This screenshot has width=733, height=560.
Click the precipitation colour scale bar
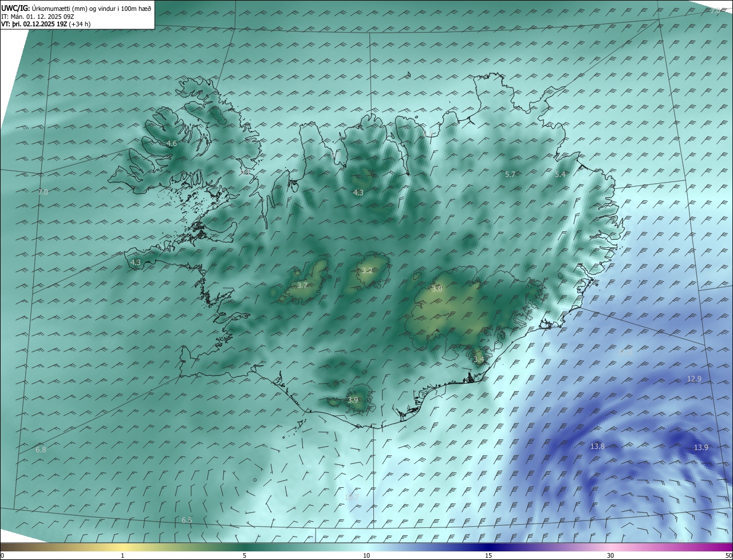point(366,547)
